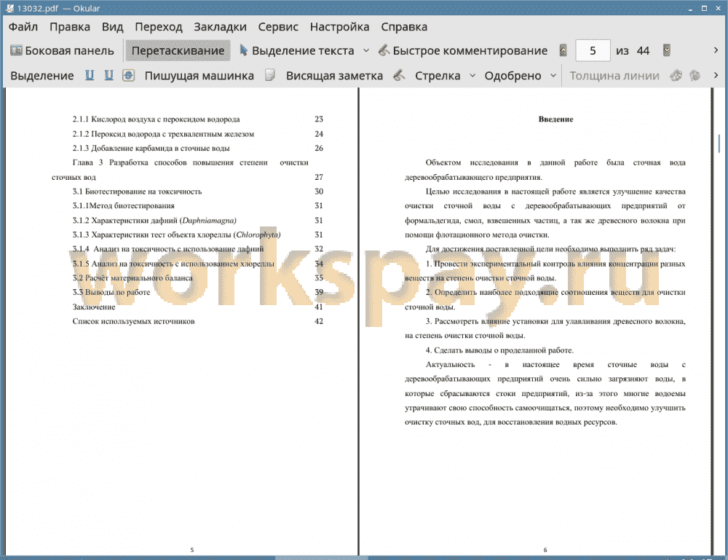Click the line 4. Сделать выводы о проделанной работе
728x560 pixels.
point(499,350)
